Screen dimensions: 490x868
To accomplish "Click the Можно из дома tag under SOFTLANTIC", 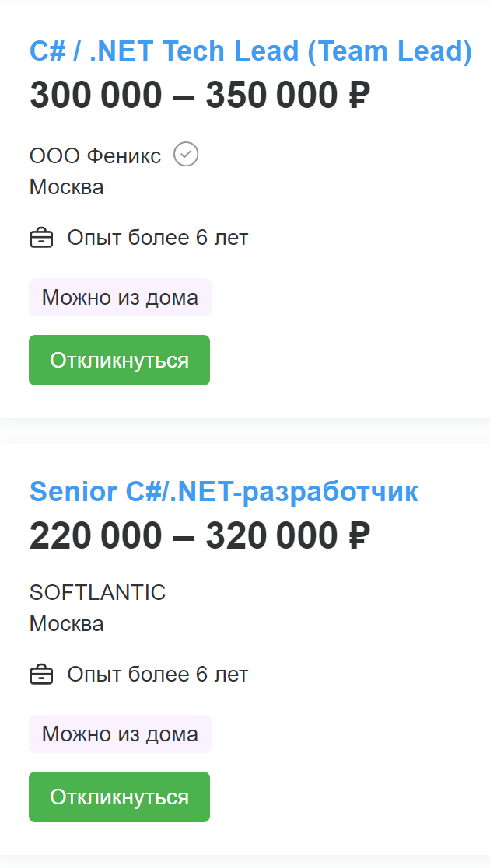I will 120,734.
